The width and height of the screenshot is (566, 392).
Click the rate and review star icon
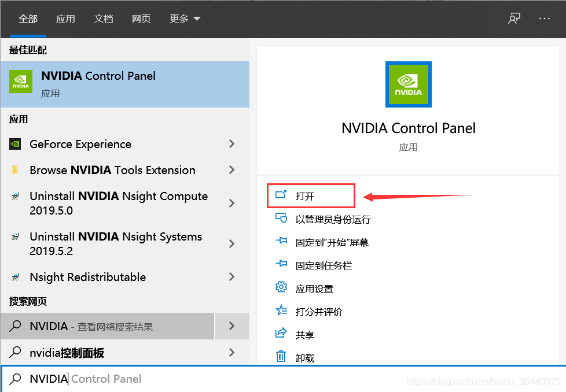(x=281, y=310)
